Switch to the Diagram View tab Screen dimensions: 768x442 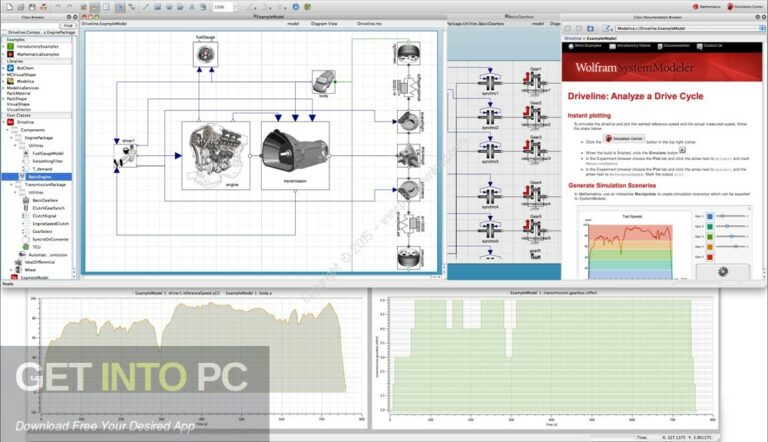click(x=324, y=24)
